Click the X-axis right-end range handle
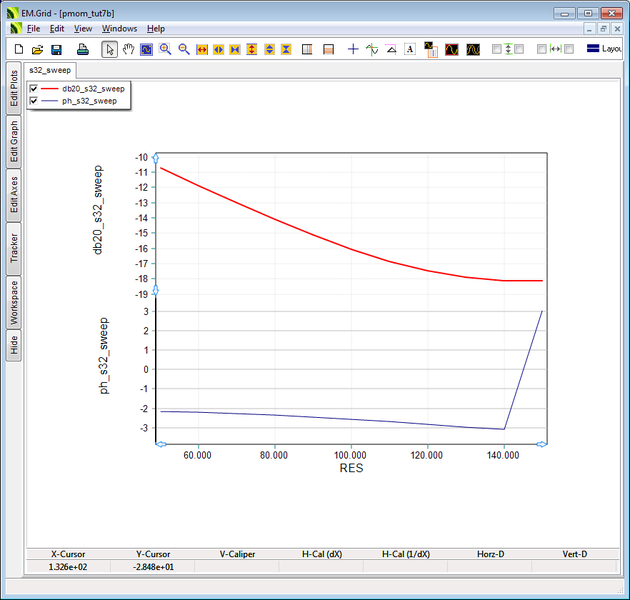 click(x=542, y=443)
